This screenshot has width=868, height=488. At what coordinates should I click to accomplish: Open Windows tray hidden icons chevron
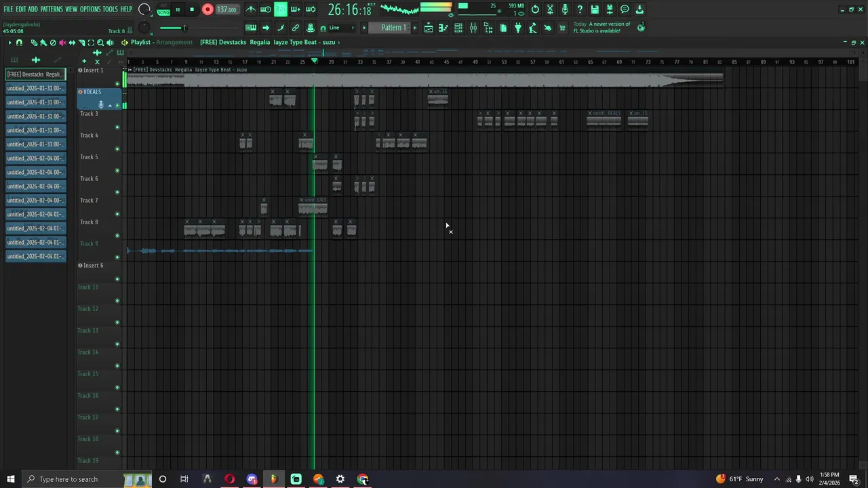(777, 479)
